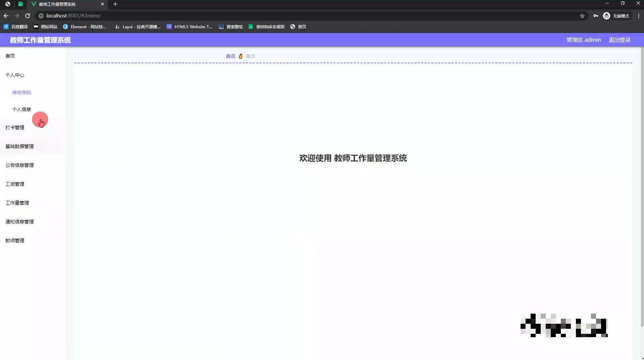This screenshot has width=644, height=360.
Task: Open the HTML5 Website bookmark
Action: point(190,27)
